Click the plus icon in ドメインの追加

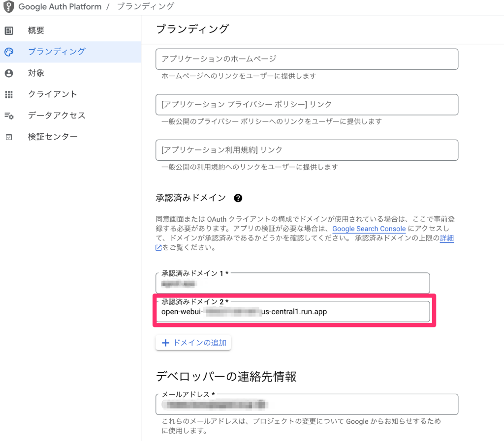165,343
